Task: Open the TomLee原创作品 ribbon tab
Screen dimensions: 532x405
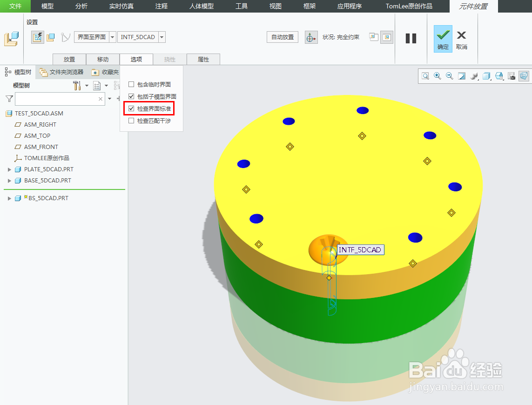Action: [x=409, y=6]
